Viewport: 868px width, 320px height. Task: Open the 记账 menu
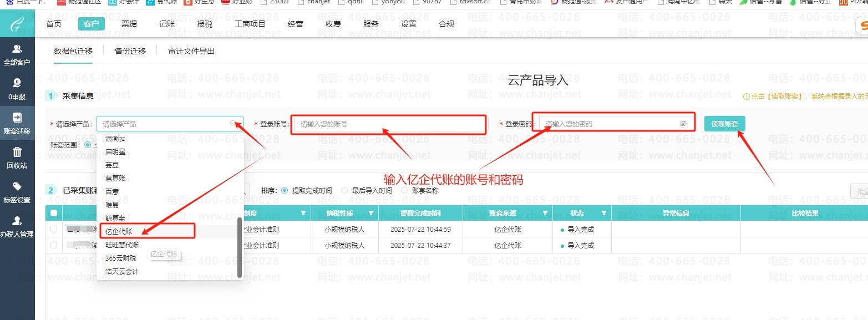pos(167,24)
